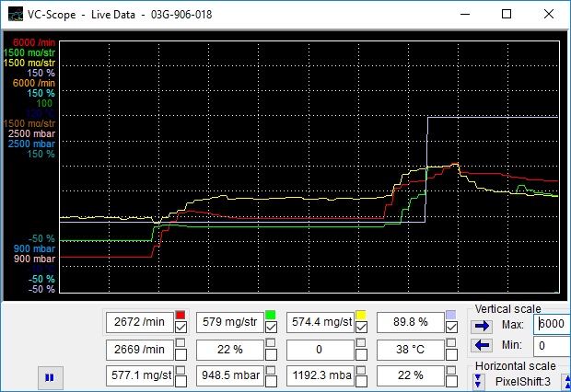Tick the checkbox next to 948.5 mbar
Image resolution: width=571 pixels, height=392 pixels.
click(271, 378)
